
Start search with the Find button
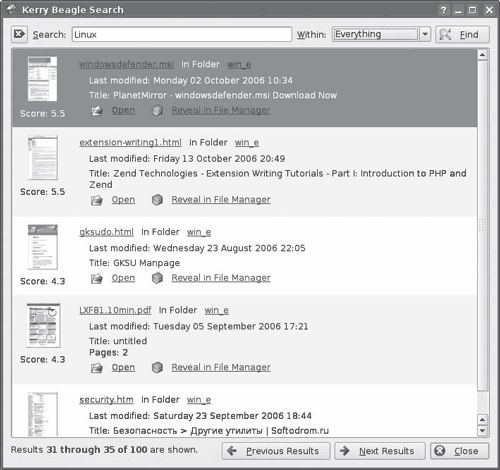coord(462,34)
